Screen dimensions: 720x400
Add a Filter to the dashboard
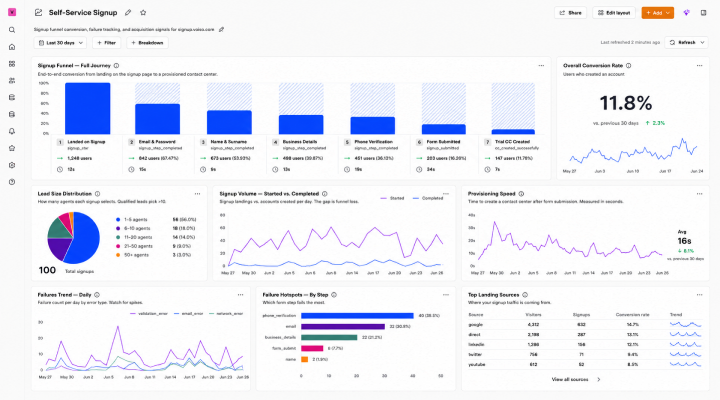(x=107, y=43)
